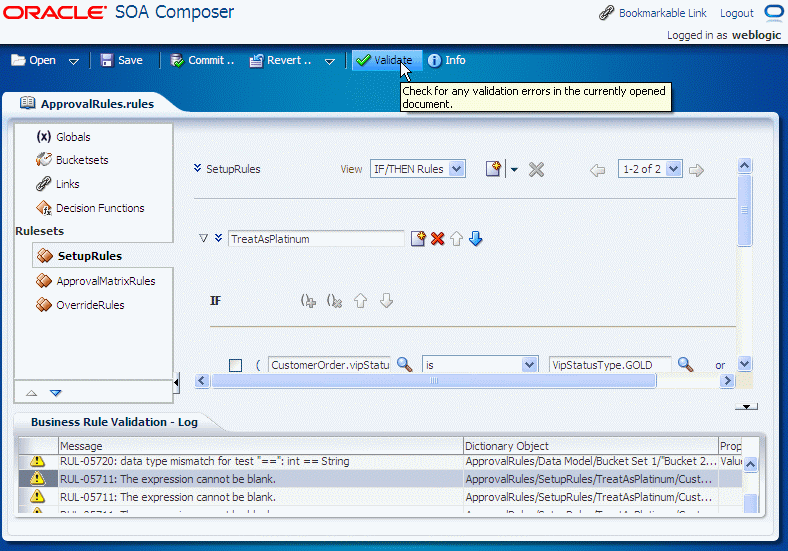Viewport: 788px width, 551px height.
Task: Move ruleset down in left panel
Action: [x=55, y=393]
